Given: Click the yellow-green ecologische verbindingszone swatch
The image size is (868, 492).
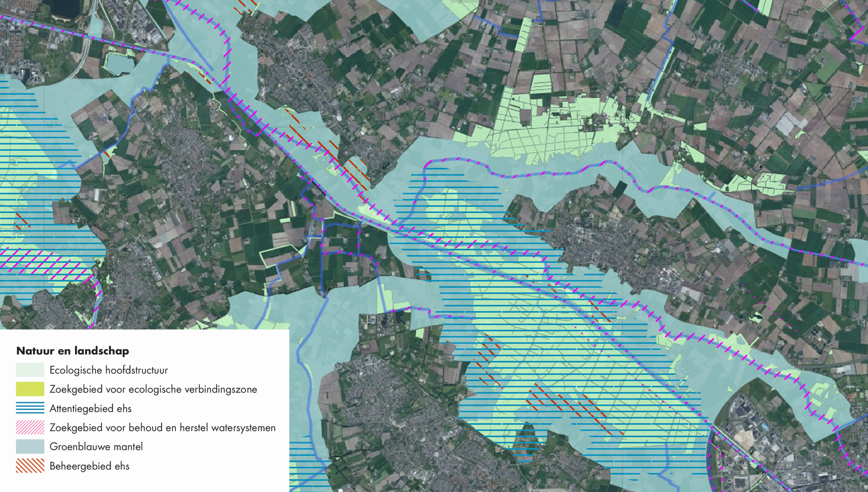Looking at the screenshot, I should [30, 389].
